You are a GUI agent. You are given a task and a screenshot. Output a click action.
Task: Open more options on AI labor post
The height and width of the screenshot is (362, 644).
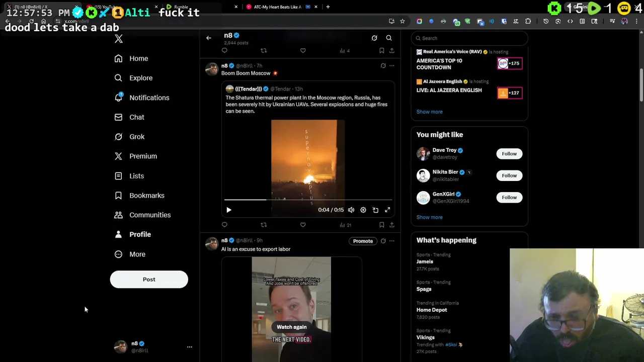(392, 241)
